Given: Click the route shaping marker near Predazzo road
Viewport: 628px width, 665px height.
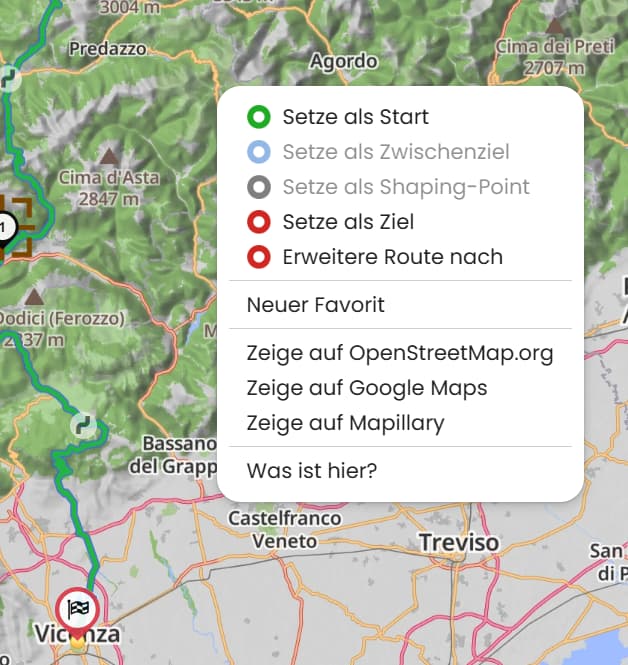Looking at the screenshot, I should [x=9, y=78].
